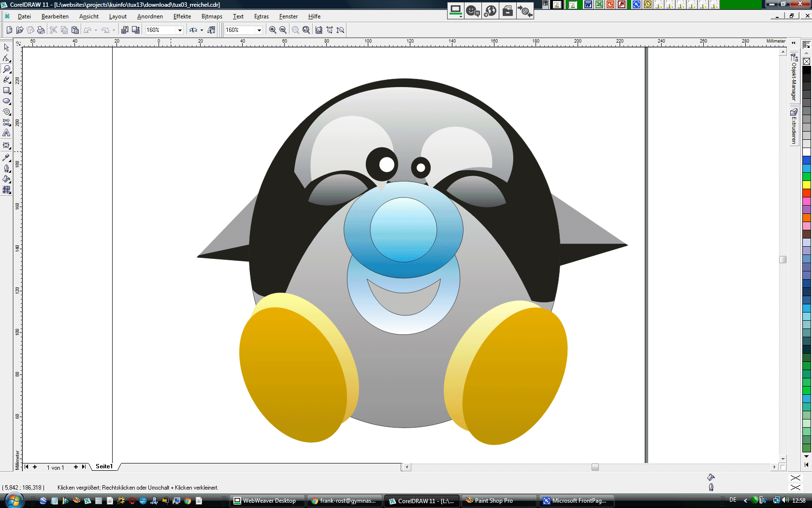Switch to Microsoft FrontPage taskbar button
The width and height of the screenshot is (812, 508).
[x=577, y=501]
